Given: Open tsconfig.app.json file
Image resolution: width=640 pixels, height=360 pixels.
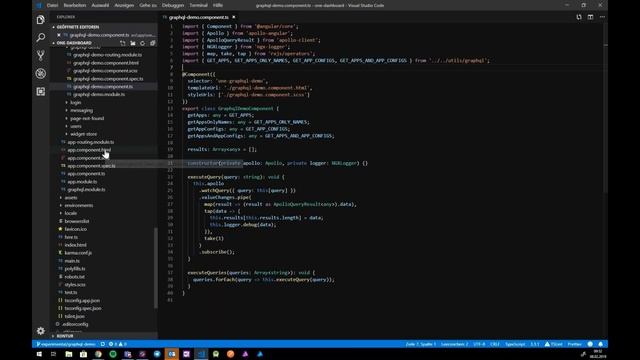Looking at the screenshot, I should pyautogui.click(x=82, y=300).
